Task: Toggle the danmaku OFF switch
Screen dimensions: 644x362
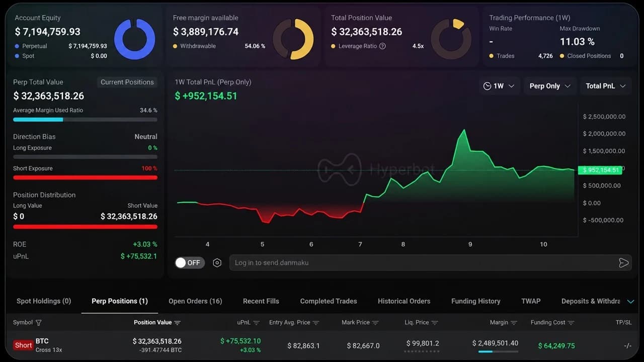Action: (x=190, y=263)
